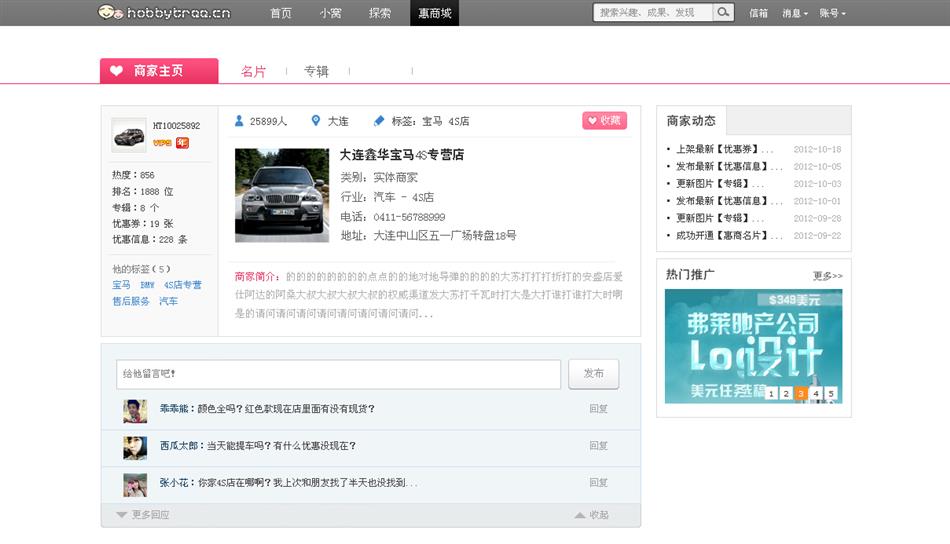Screen dimensions: 950x544
Task: Click the 商家动态 panel header tab
Action: coord(691,121)
